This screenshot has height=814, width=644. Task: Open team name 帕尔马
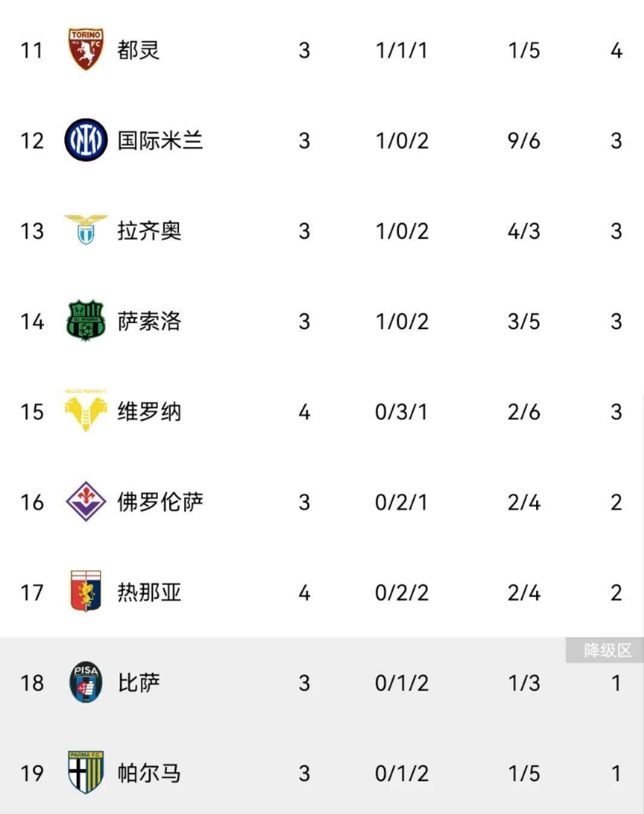tap(149, 773)
